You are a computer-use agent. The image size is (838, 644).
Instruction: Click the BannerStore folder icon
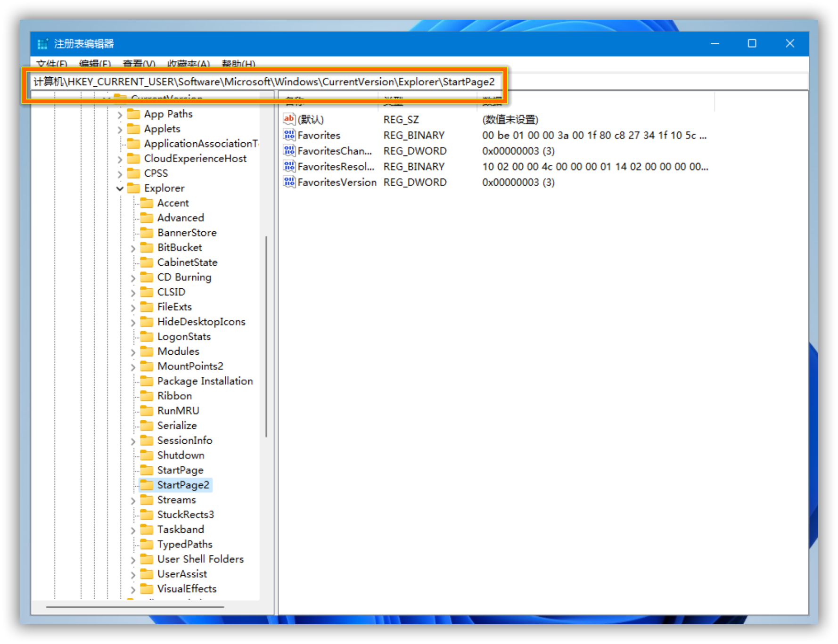pyautogui.click(x=147, y=233)
